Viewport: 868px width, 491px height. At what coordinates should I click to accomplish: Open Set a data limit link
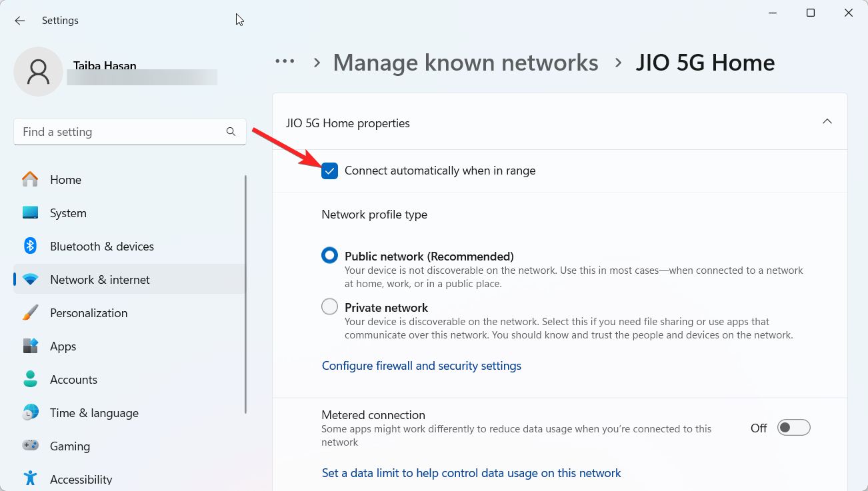(x=471, y=473)
